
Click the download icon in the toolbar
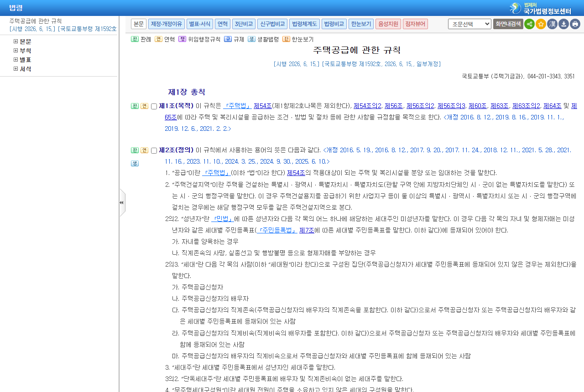[563, 24]
